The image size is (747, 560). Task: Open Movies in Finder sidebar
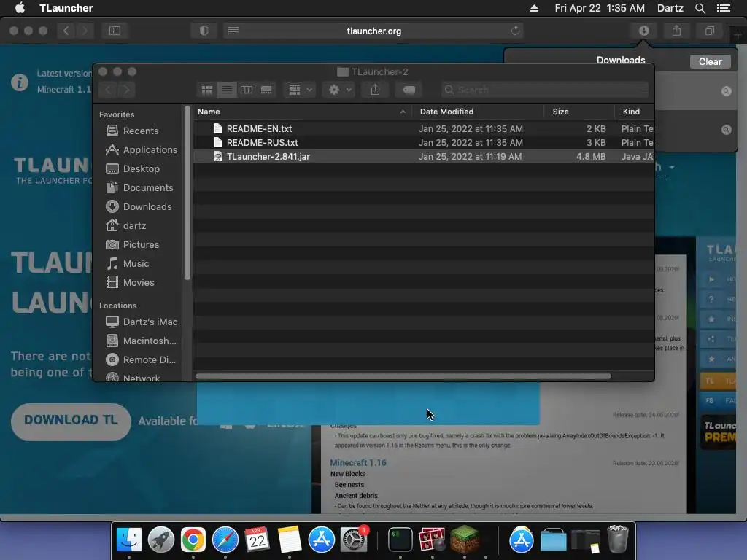[131, 282]
